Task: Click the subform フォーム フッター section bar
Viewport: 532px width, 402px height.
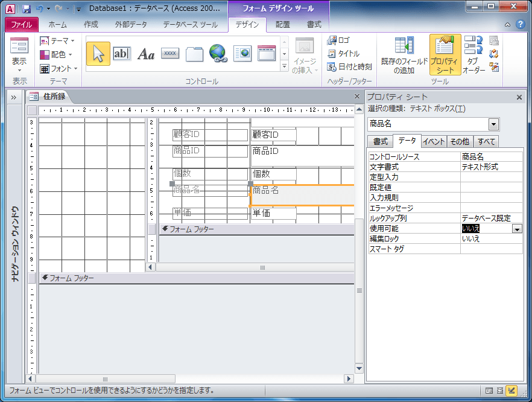Action: click(x=256, y=229)
